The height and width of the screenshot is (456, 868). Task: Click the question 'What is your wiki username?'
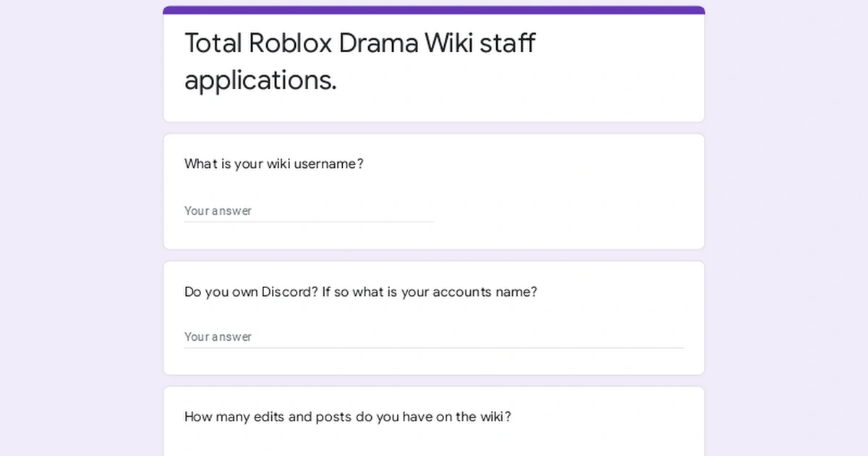273,164
